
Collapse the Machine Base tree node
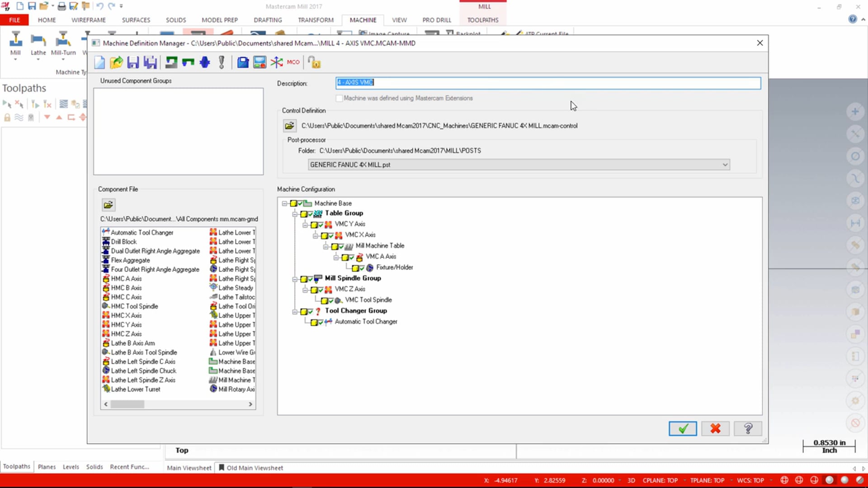click(x=284, y=203)
